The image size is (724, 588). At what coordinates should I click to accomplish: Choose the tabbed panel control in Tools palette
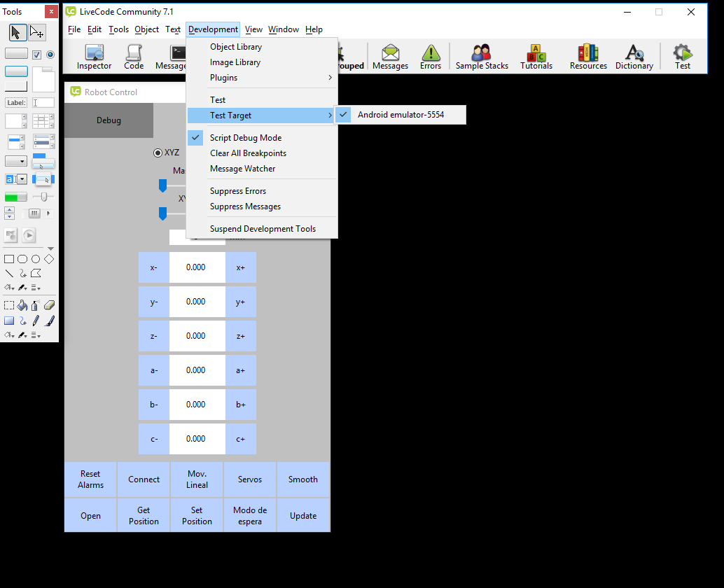tap(44, 79)
